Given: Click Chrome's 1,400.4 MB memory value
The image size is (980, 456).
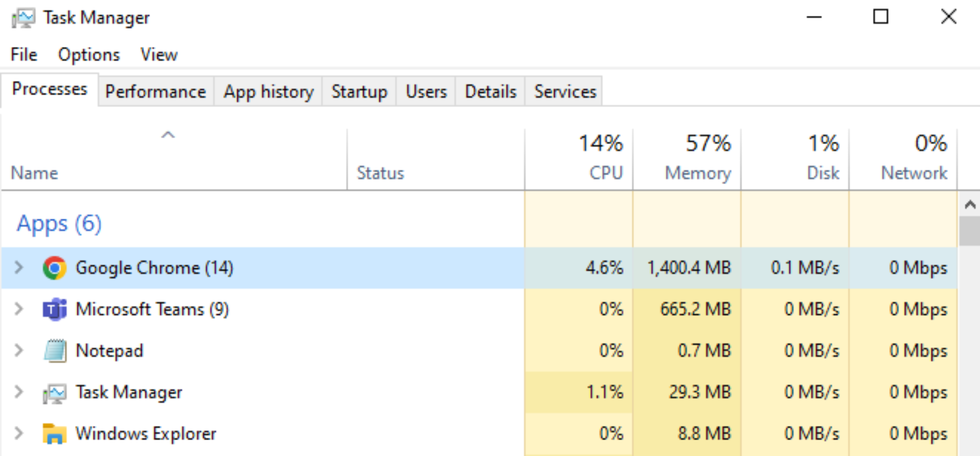Looking at the screenshot, I should click(x=689, y=267).
